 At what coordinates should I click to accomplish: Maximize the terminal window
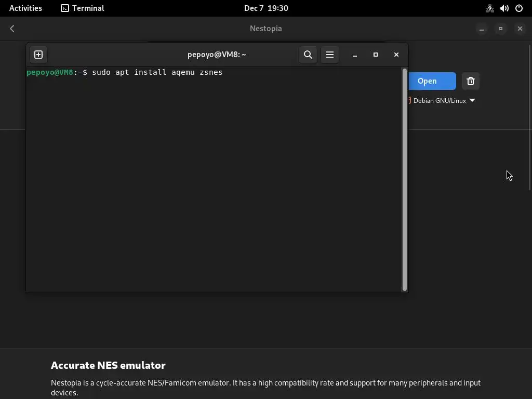(376, 55)
